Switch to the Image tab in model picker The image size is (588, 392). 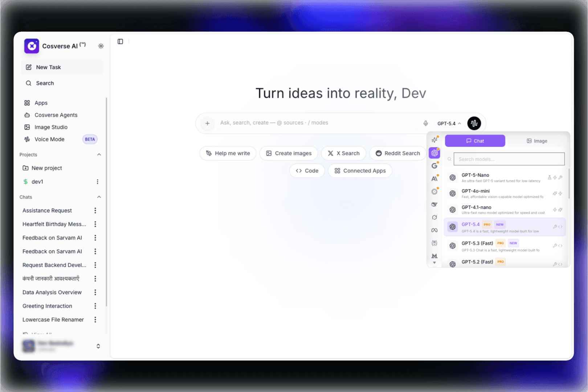click(x=537, y=141)
